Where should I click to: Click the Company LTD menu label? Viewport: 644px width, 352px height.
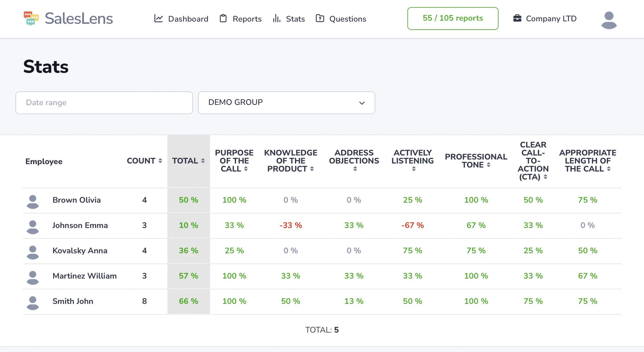551,19
